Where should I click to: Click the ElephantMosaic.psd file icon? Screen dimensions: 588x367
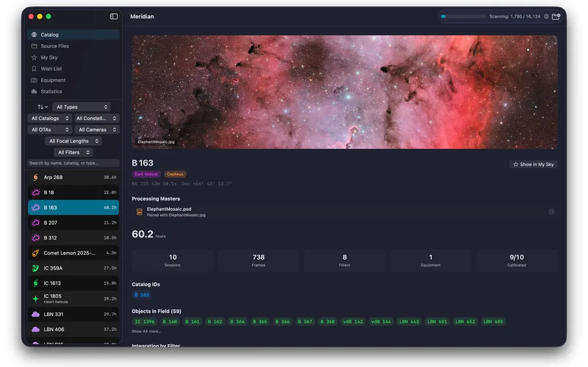coord(139,212)
